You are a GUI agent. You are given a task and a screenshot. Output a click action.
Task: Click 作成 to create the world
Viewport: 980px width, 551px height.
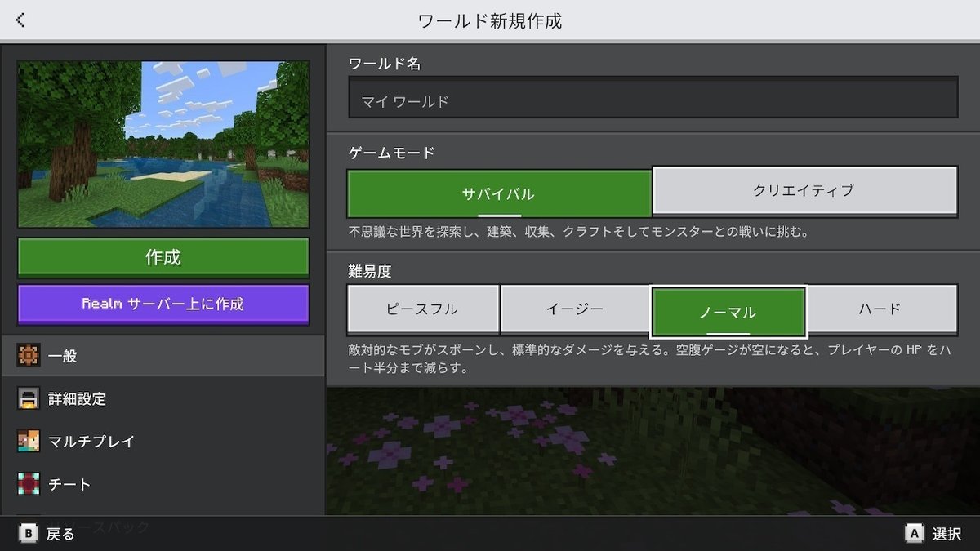coord(163,256)
